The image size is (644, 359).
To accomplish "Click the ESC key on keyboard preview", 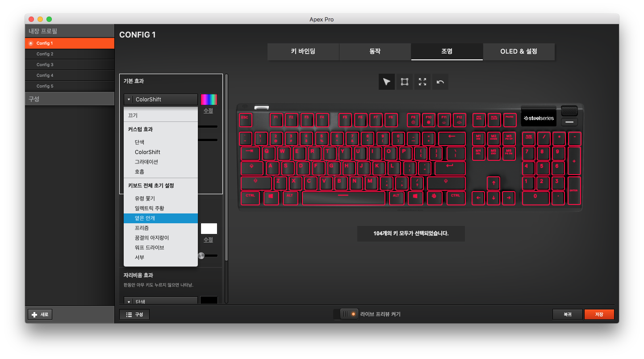I will click(245, 120).
